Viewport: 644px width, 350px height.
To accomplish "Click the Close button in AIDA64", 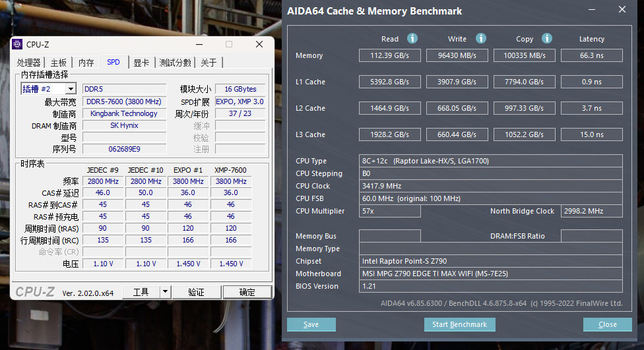I will point(608,324).
